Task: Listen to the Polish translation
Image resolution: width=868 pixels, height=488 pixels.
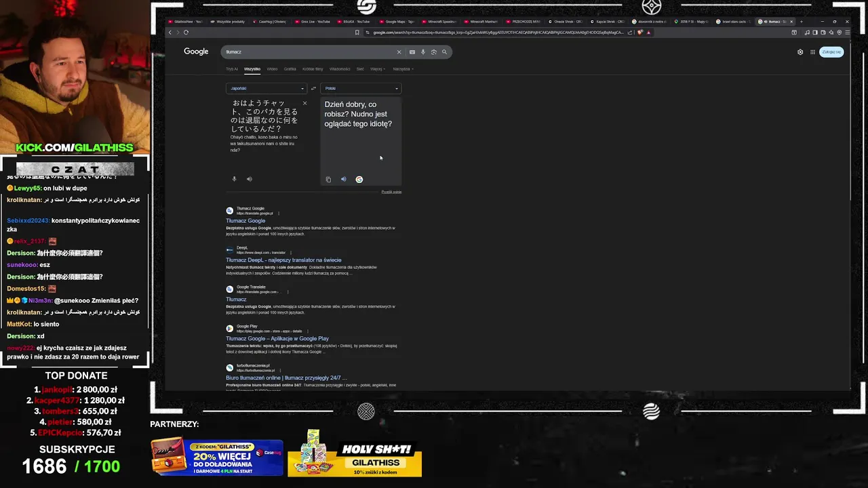Action: [343, 180]
